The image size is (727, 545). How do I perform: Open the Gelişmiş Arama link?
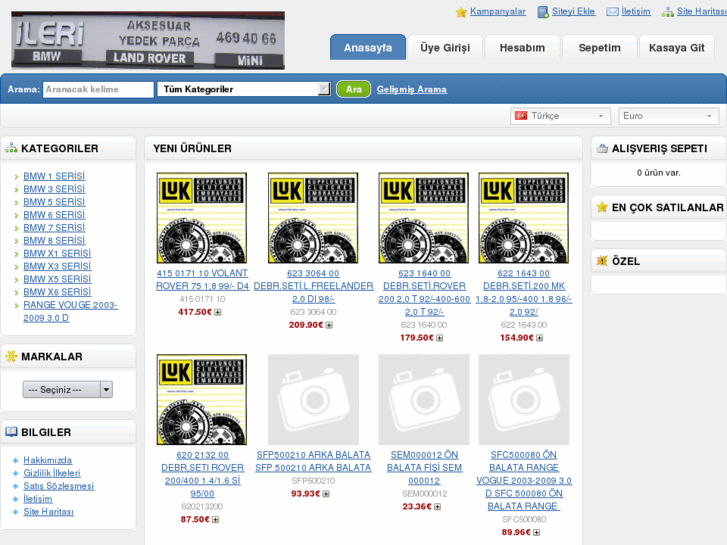(412, 90)
